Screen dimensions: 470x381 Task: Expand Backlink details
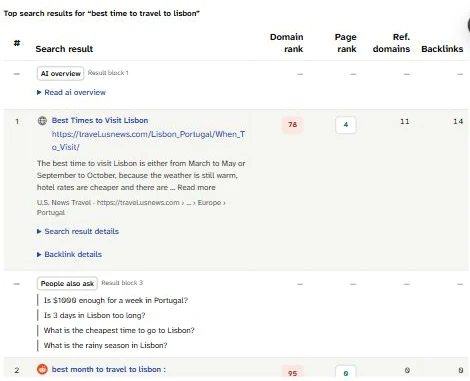[x=69, y=254]
